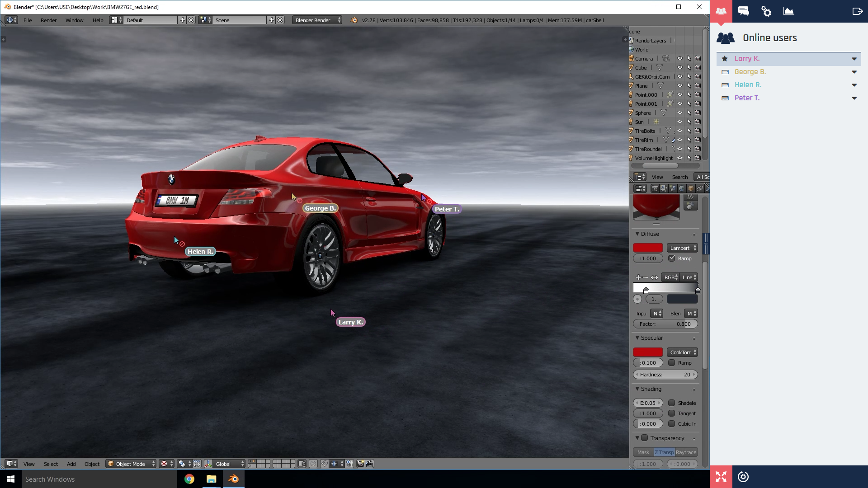This screenshot has height=488, width=868.
Task: Select the World properties globe tab
Action: pyautogui.click(x=682, y=188)
